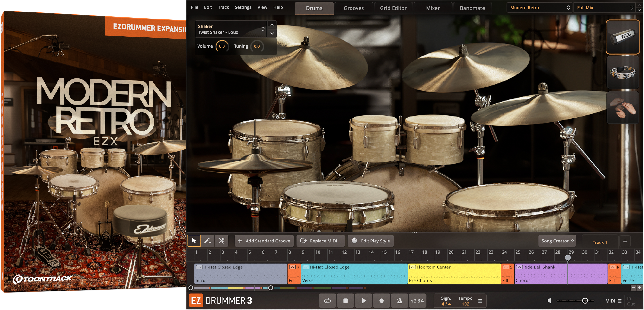Select the pencil draw tool

[207, 241]
